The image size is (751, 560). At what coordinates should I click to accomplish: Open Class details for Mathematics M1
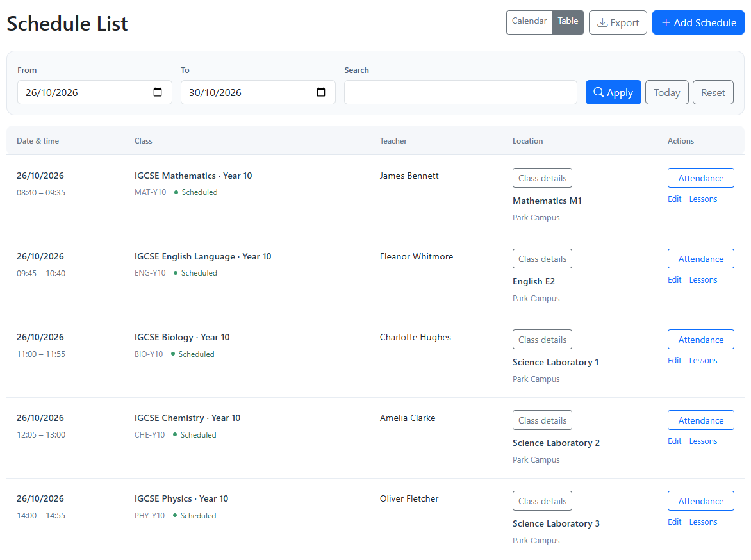pos(542,178)
